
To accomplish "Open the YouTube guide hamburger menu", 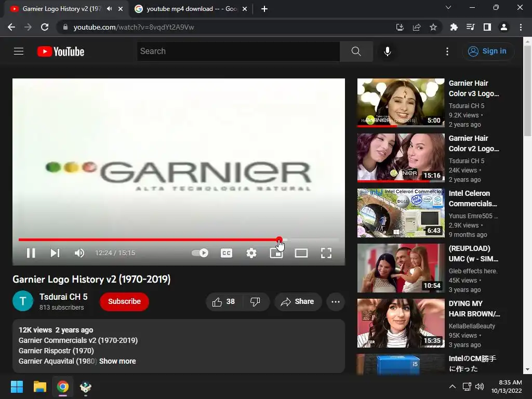I will point(19,51).
